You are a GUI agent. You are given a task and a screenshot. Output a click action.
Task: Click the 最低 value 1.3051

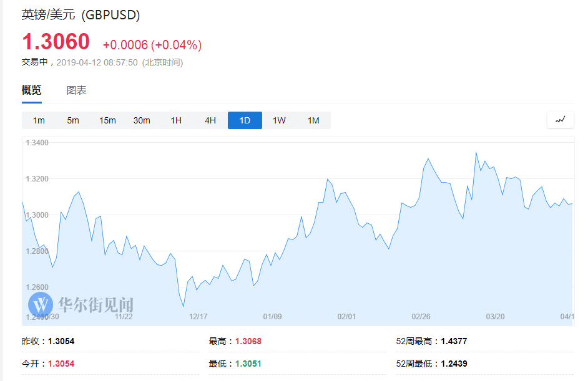tap(248, 364)
